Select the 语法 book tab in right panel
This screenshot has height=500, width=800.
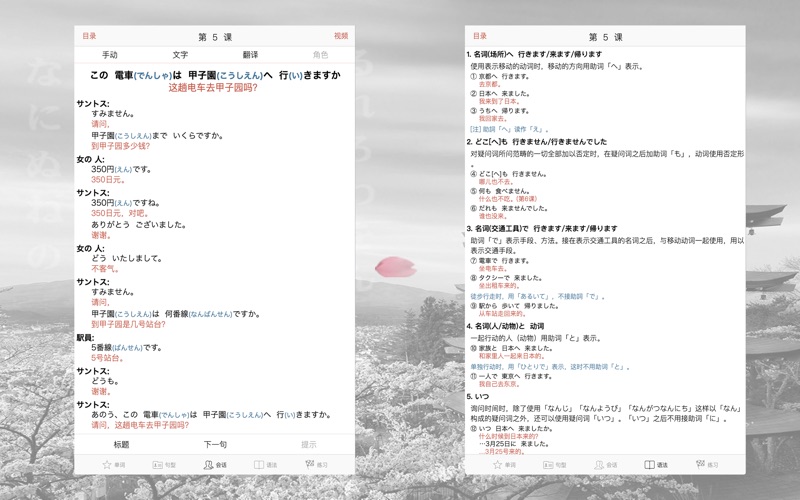click(656, 465)
